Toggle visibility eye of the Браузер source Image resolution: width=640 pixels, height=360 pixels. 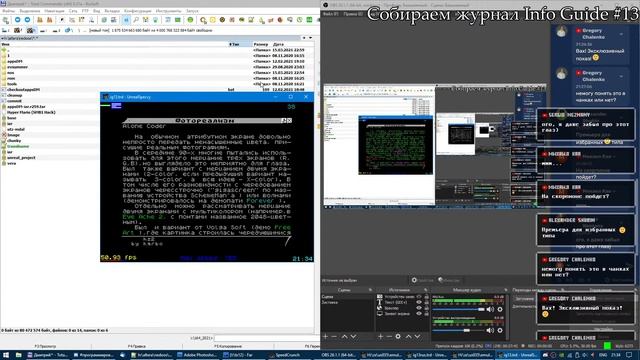click(419, 308)
